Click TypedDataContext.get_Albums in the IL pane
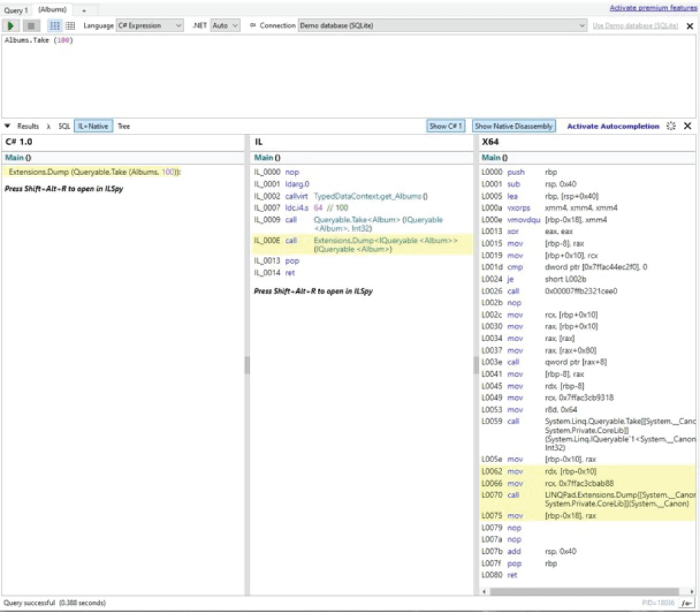 (x=370, y=196)
